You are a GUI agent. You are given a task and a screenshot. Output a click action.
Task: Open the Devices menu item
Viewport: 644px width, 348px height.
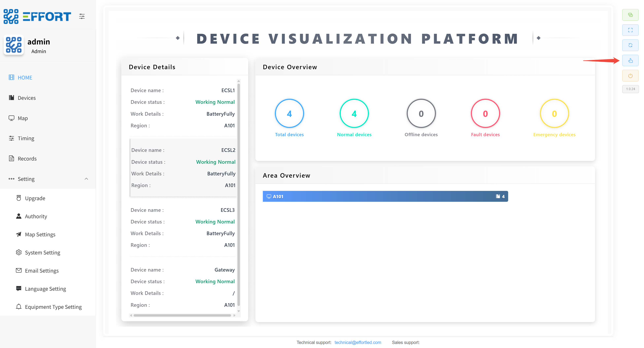[x=27, y=98]
